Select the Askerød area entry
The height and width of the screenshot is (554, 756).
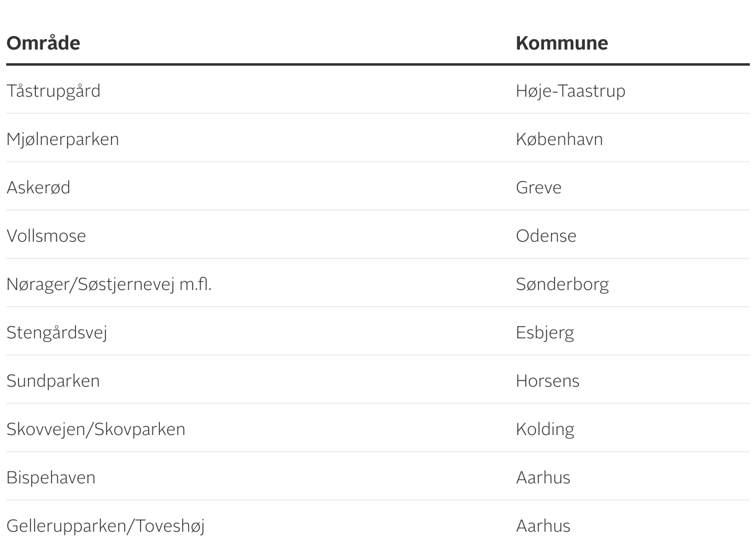(38, 188)
